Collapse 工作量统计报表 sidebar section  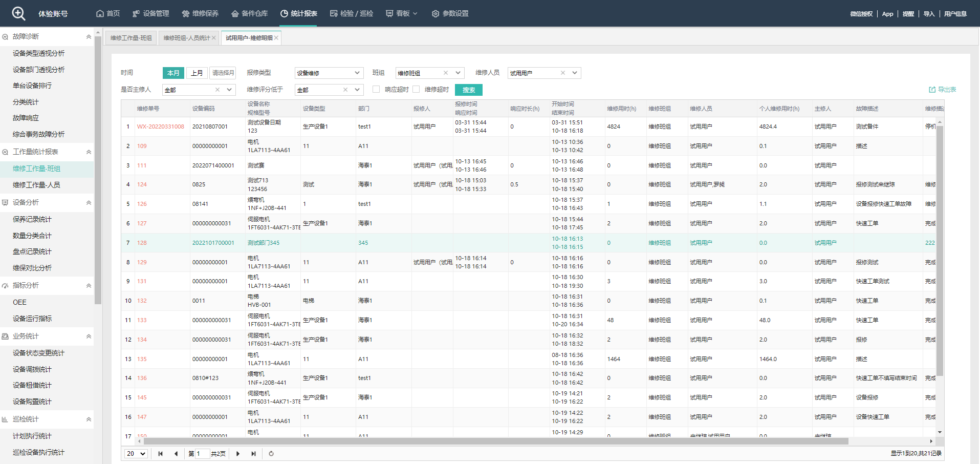(x=89, y=152)
